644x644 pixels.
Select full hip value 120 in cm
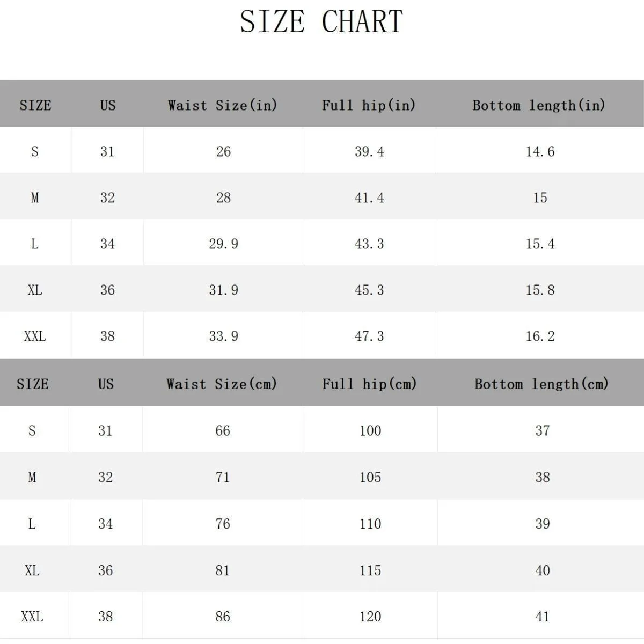(370, 617)
